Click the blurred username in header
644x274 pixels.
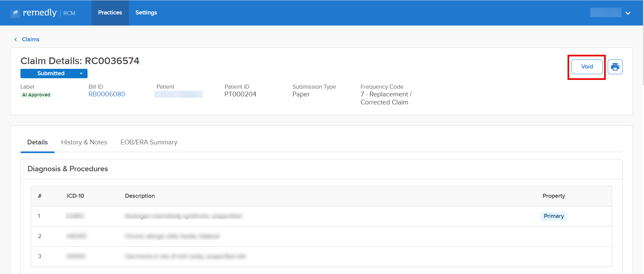(x=605, y=13)
